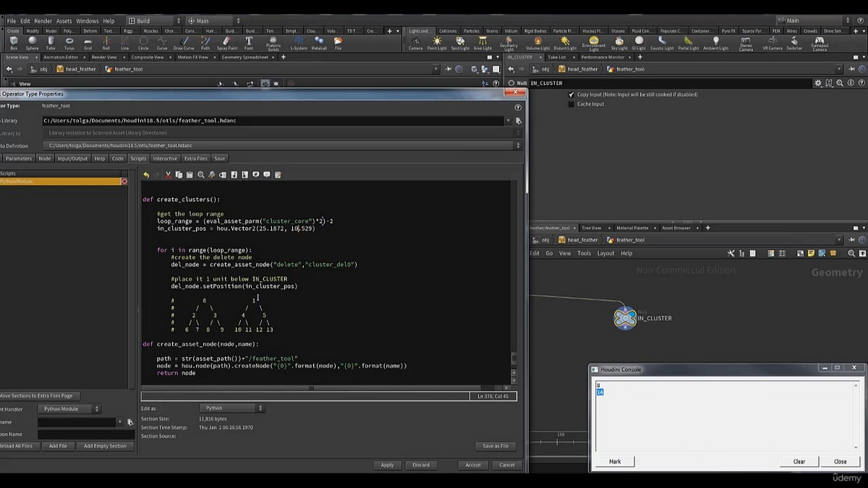
Task: Select the Grid shelf tool
Action: 88,43
